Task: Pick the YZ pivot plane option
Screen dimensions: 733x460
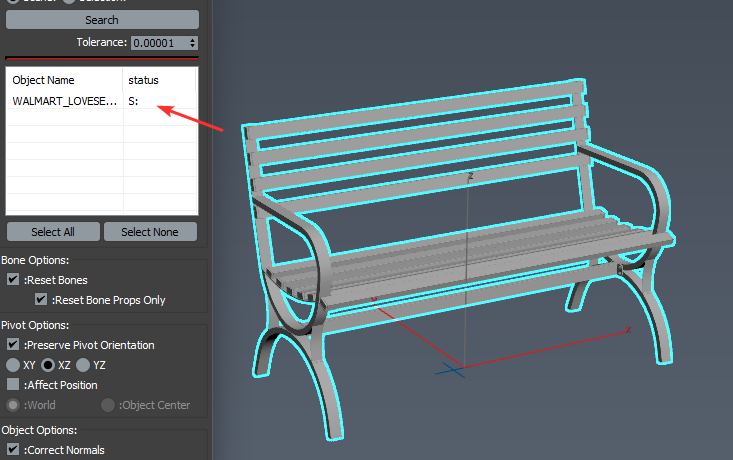Action: (83, 365)
